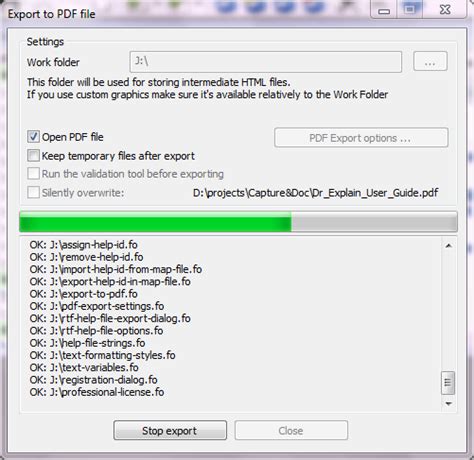
Task: Select the assign-help-id.fo log entry
Action: (x=83, y=245)
